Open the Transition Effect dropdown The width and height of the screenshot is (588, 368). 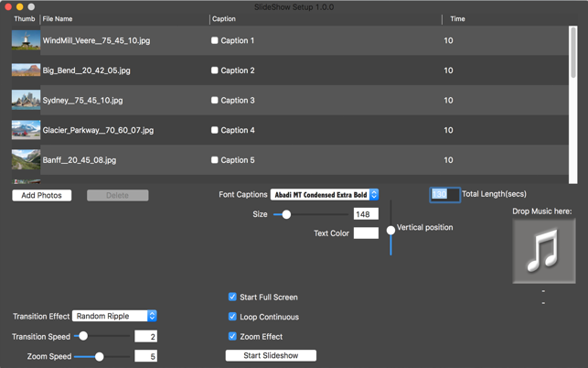coord(114,316)
